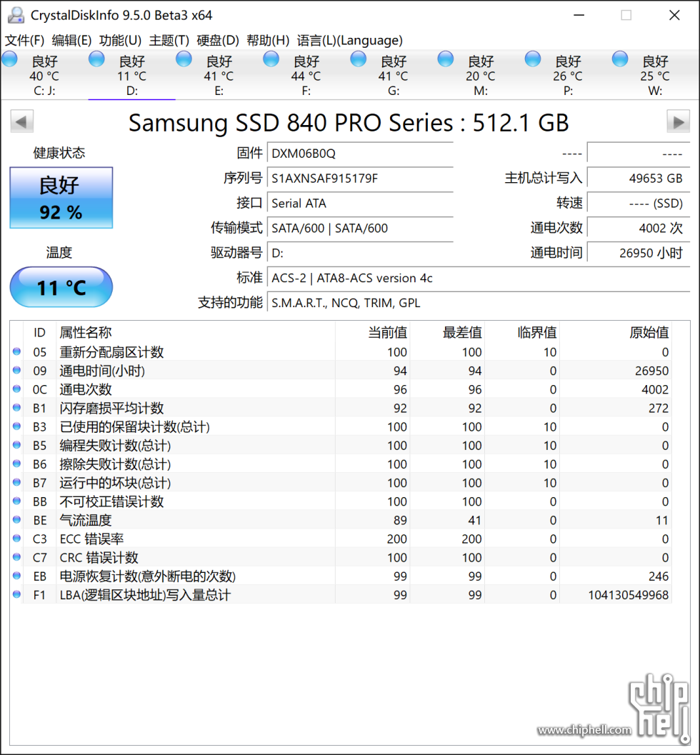This screenshot has width=700, height=755.
Task: Click status dot for attribute BB row
Action: point(17,501)
